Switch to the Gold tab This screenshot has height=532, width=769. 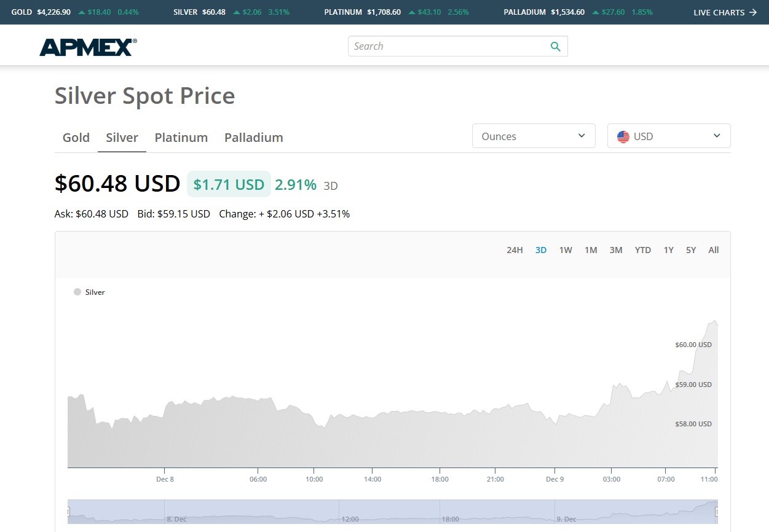point(76,138)
